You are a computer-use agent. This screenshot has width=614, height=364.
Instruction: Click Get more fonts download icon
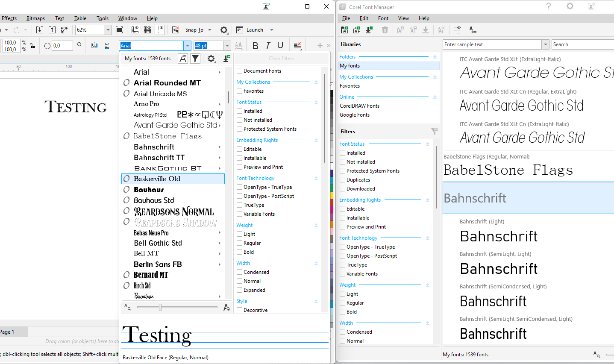(x=226, y=59)
